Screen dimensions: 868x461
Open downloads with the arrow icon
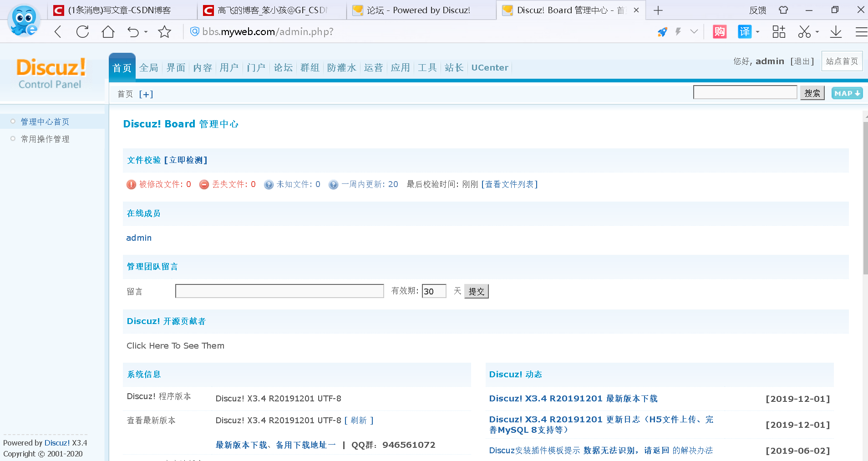point(836,32)
